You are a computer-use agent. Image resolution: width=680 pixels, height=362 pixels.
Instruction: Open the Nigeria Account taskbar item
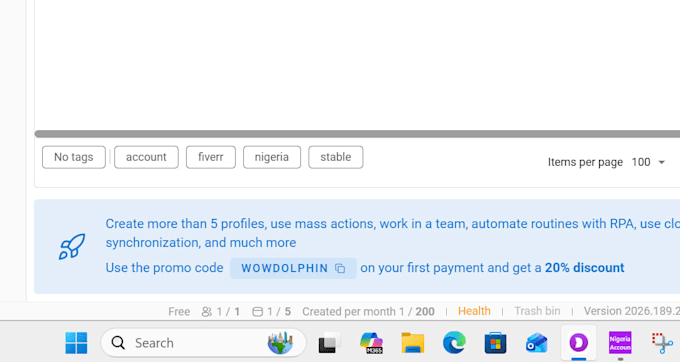[x=620, y=343]
